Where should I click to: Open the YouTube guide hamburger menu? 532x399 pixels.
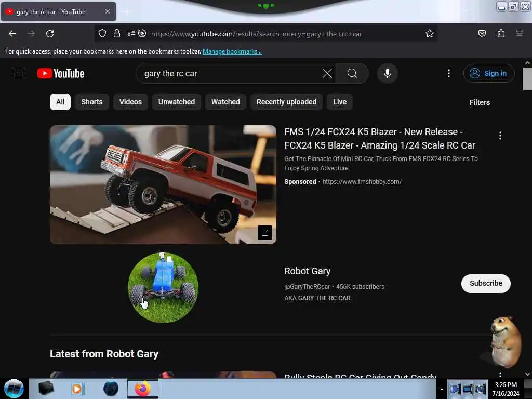point(19,73)
